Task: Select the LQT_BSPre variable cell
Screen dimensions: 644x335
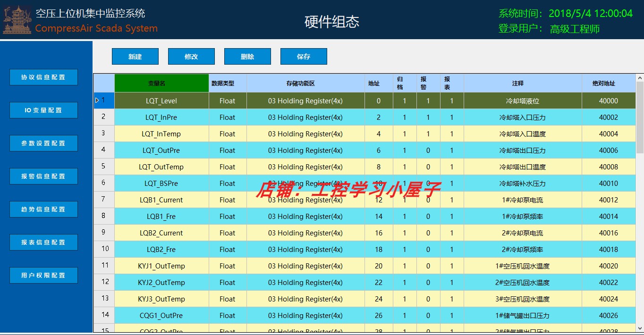Action: click(x=161, y=183)
